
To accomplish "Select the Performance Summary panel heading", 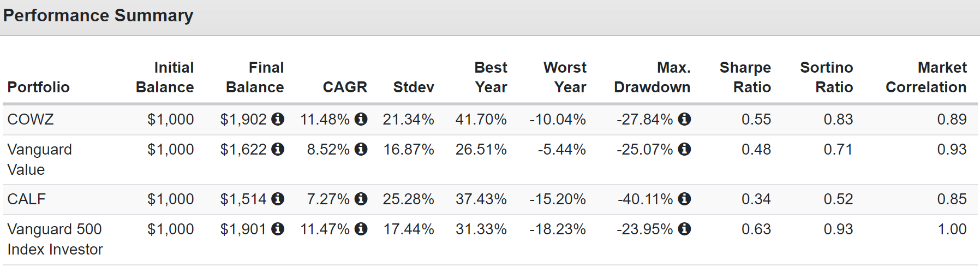I will pos(98,15).
